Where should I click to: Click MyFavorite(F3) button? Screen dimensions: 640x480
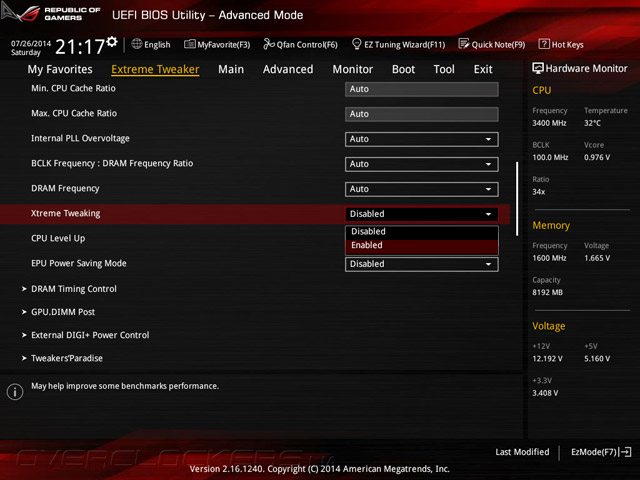click(217, 44)
